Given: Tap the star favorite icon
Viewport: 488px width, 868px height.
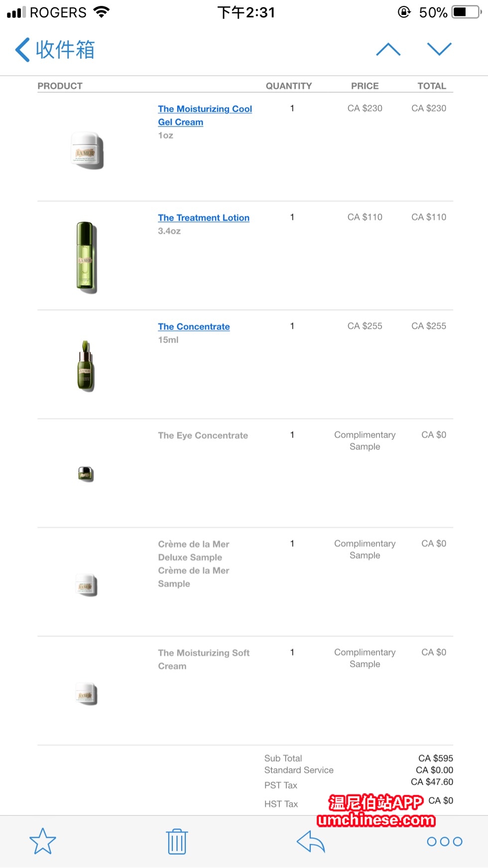Looking at the screenshot, I should (43, 841).
